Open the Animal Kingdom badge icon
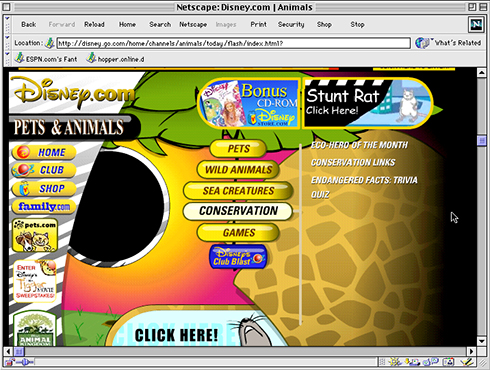The width and height of the screenshot is (490, 370). (x=35, y=329)
